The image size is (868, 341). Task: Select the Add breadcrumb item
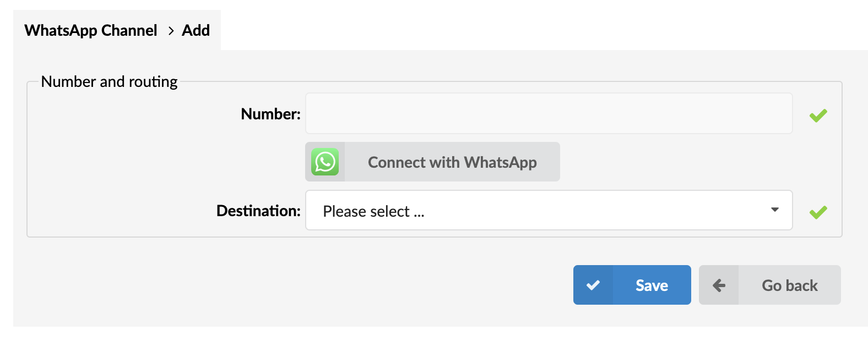[196, 30]
